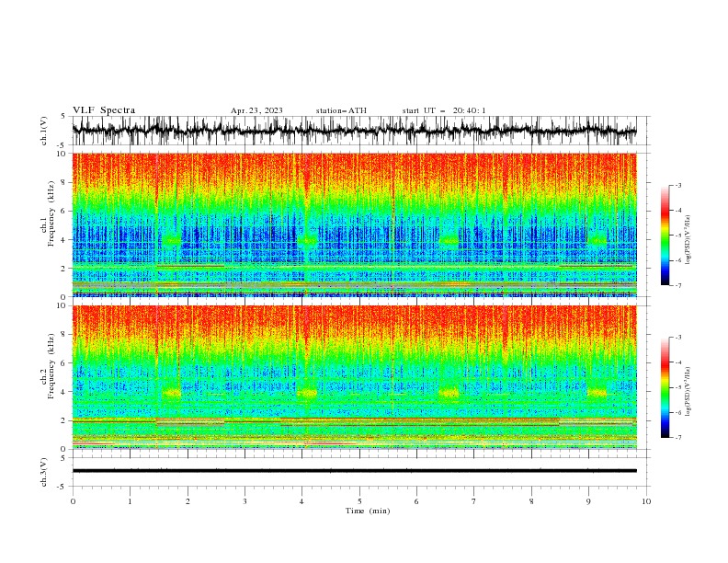Click the 4 kHz burst near minute 9 in ch.1
Image resolution: width=728 pixels, height=563 pixels.
click(x=597, y=240)
